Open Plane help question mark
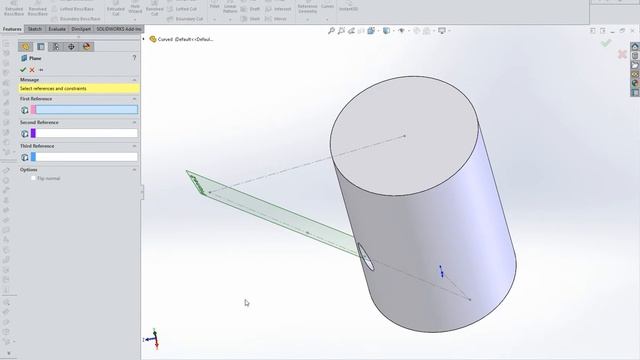Viewport: 640px width, 360px height. [134, 58]
